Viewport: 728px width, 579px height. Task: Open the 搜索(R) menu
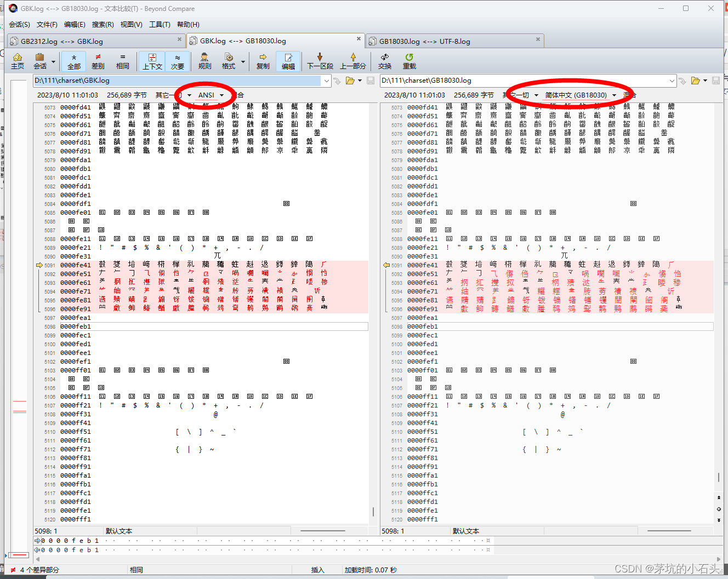[103, 24]
